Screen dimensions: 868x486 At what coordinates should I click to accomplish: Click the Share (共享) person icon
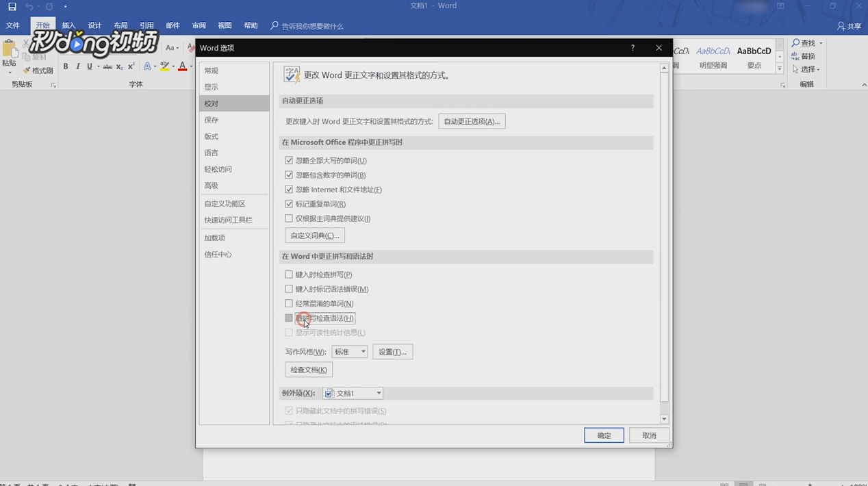[841, 26]
